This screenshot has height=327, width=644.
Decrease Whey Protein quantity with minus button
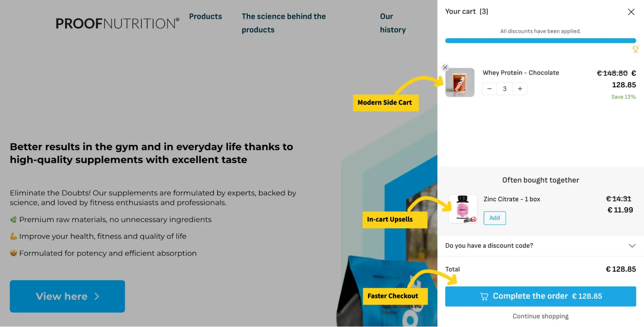coord(489,89)
